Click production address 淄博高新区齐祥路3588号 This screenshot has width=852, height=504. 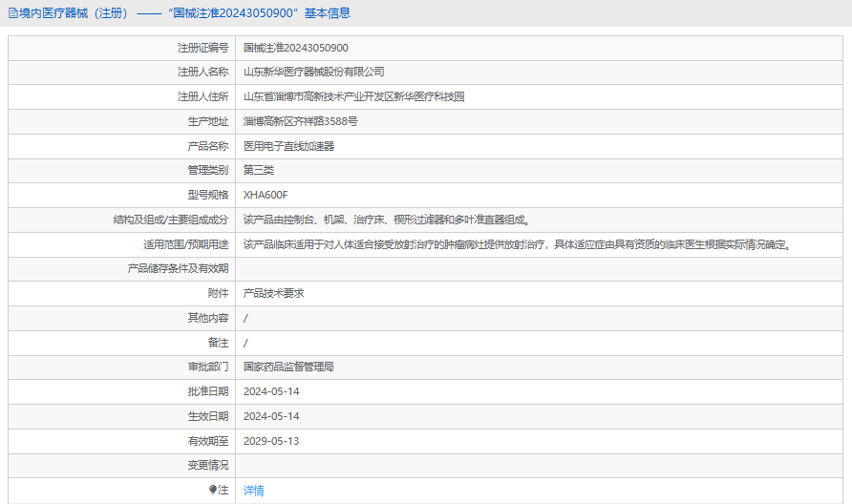pos(301,121)
